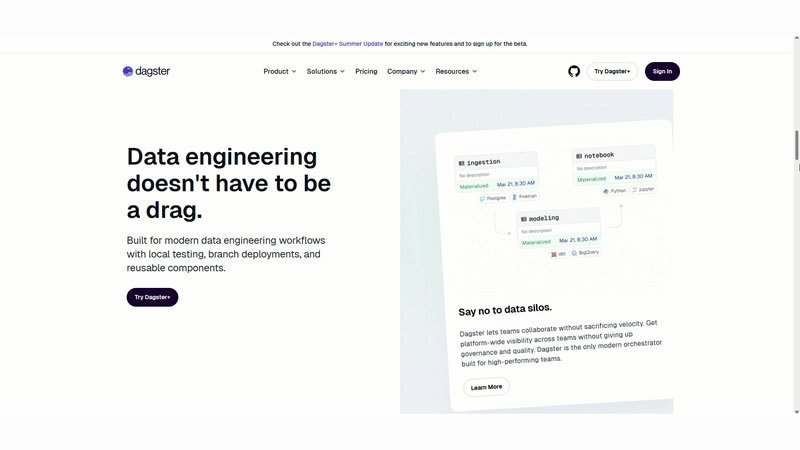Click Materialized status on ingestion card

coord(474,186)
